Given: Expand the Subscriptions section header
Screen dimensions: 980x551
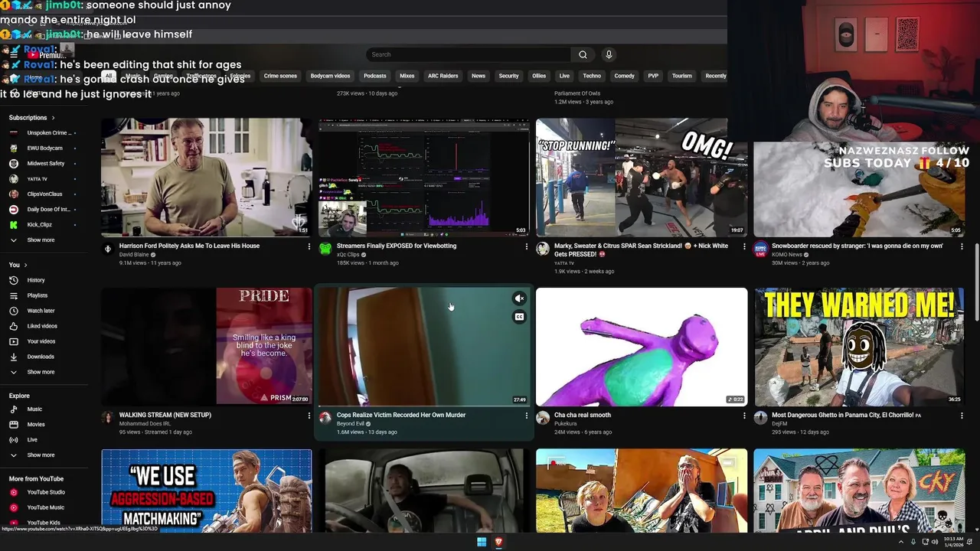Looking at the screenshot, I should (31, 118).
